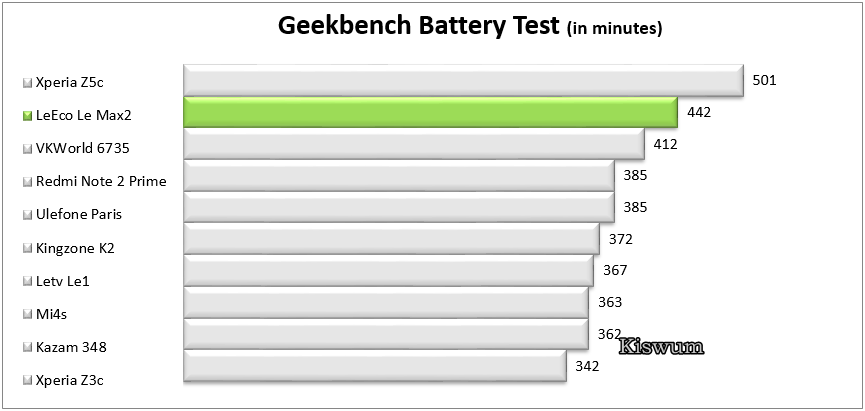
Task: Click the Redmi Note 2 Prime legend marker
Action: pyautogui.click(x=28, y=182)
